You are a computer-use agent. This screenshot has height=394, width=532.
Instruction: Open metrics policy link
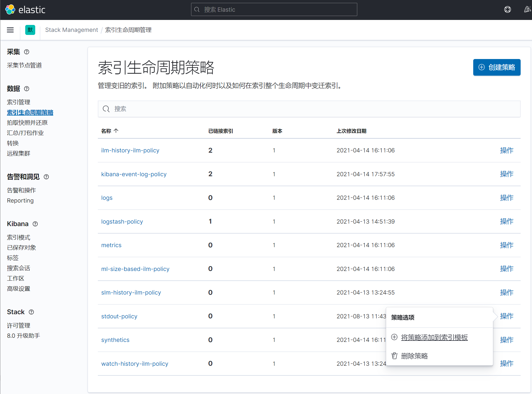pos(111,245)
